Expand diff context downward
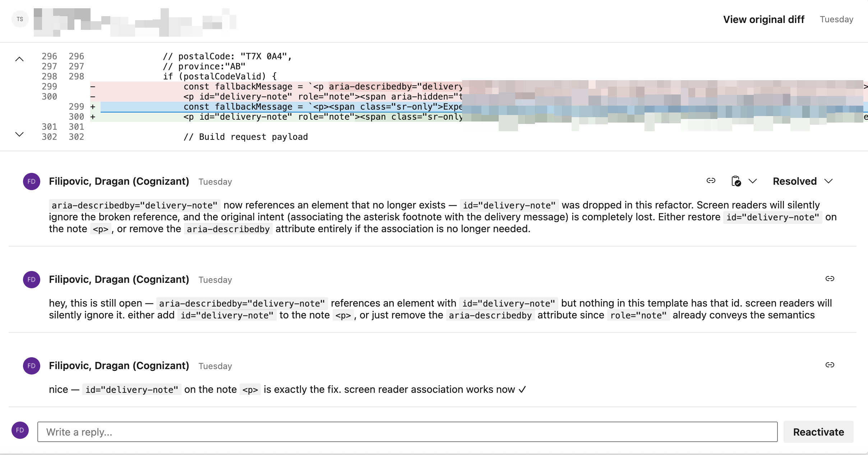This screenshot has height=455, width=868. [19, 134]
